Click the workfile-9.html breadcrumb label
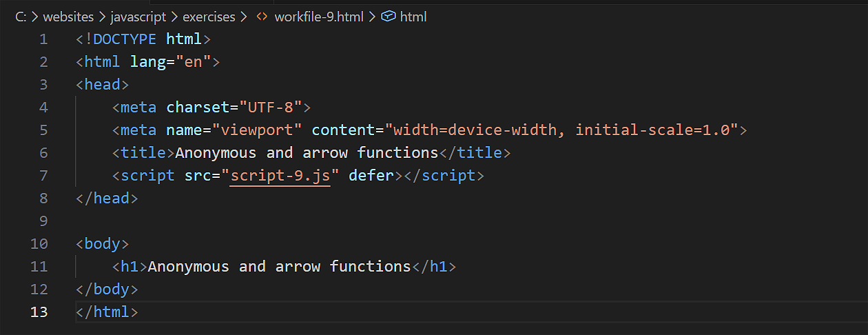Image resolution: width=868 pixels, height=335 pixels. (x=318, y=17)
